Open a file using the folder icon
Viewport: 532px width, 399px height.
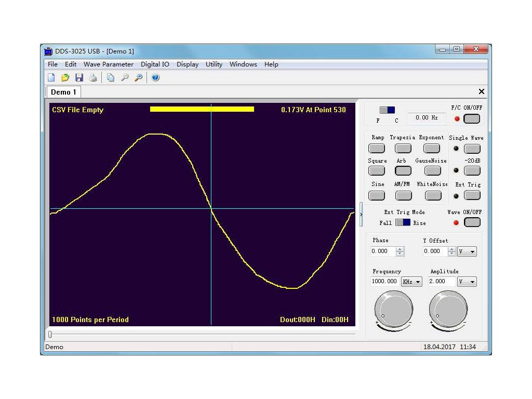tap(65, 78)
